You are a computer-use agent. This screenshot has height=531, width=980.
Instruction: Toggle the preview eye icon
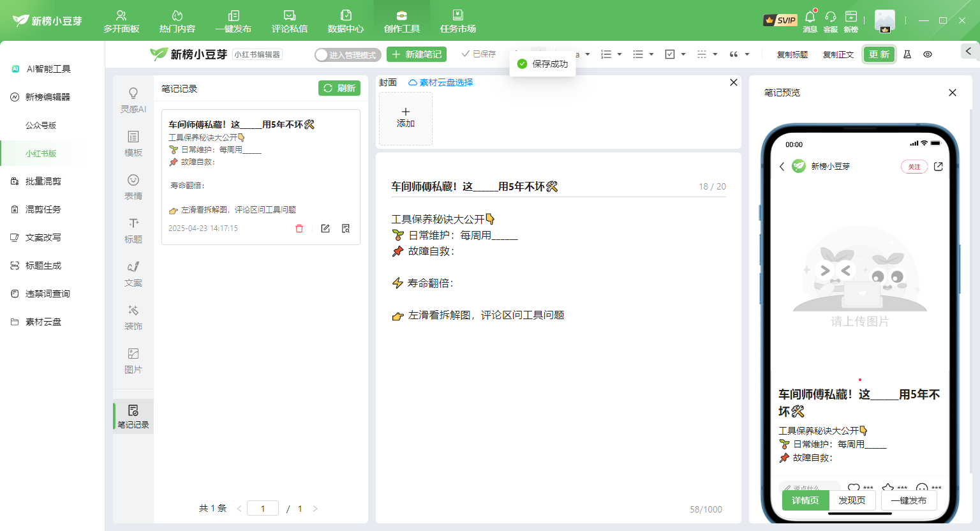coord(928,54)
